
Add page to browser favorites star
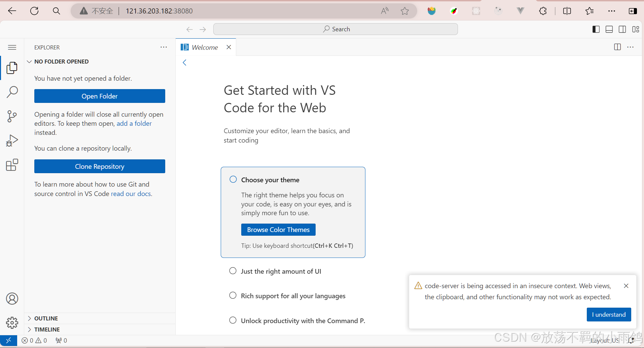(405, 11)
